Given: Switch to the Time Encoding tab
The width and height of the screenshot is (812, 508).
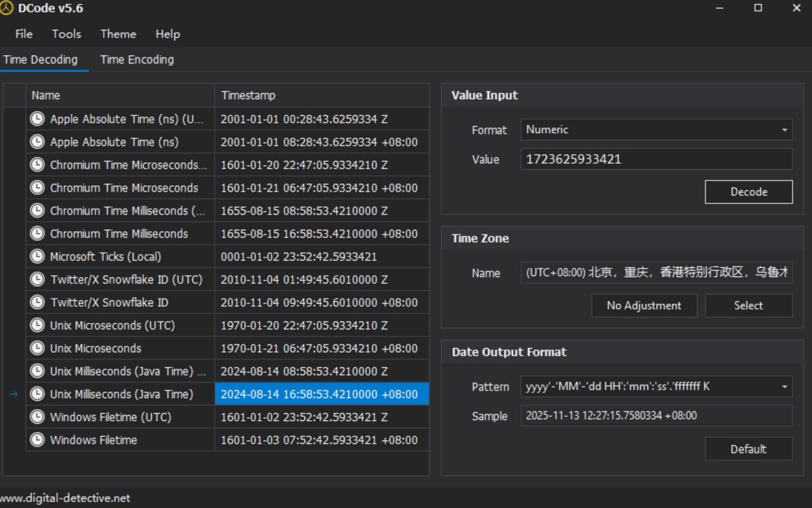Looking at the screenshot, I should tap(137, 60).
